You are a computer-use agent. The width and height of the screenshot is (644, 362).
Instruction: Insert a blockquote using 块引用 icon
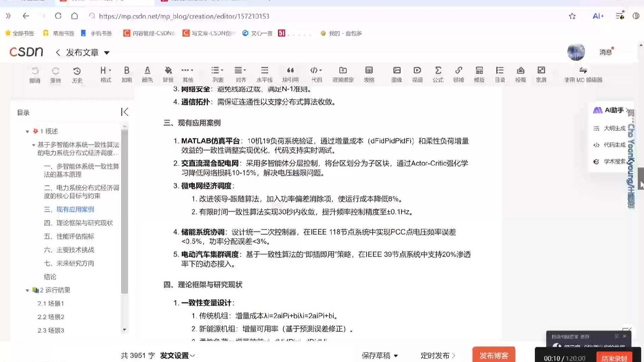[x=290, y=74]
